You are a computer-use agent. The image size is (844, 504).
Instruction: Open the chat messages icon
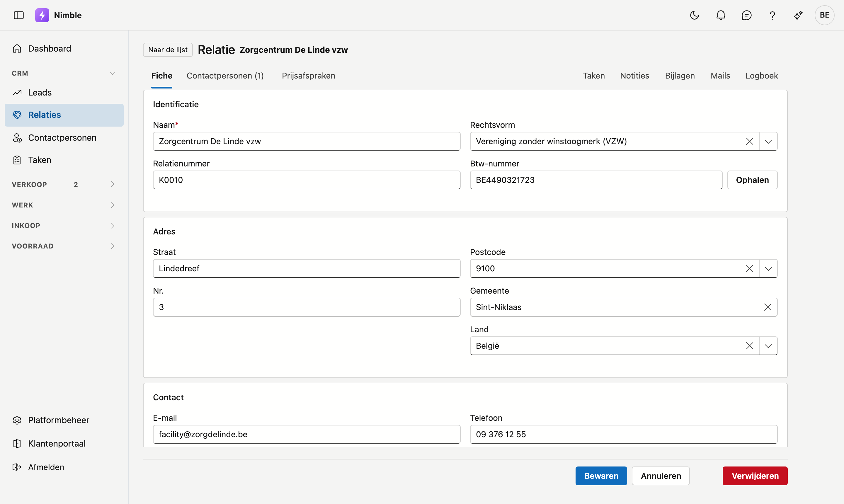point(746,15)
